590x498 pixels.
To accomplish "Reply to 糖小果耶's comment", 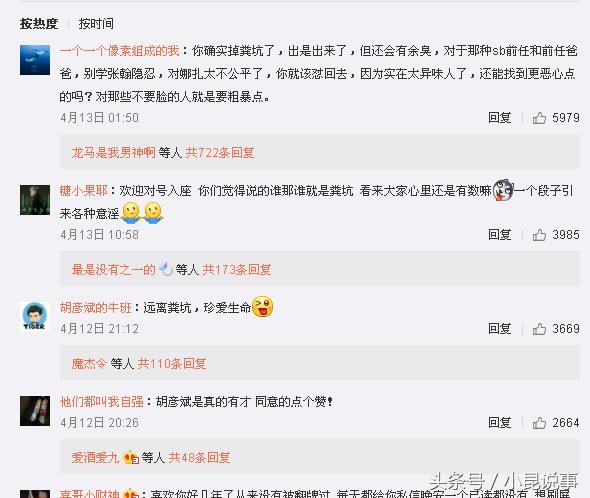I will coord(499,235).
